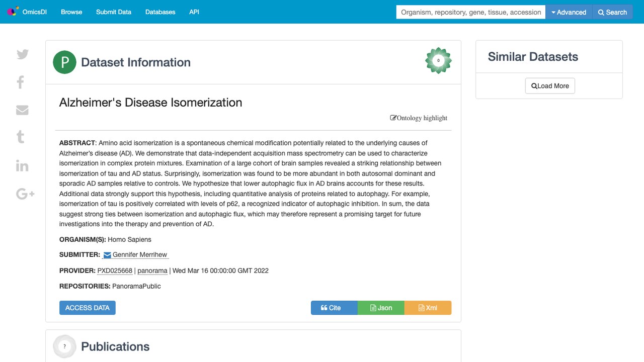This screenshot has height=362, width=644.
Task: Click the OmicsDI logo icon
Action: pos(13,12)
